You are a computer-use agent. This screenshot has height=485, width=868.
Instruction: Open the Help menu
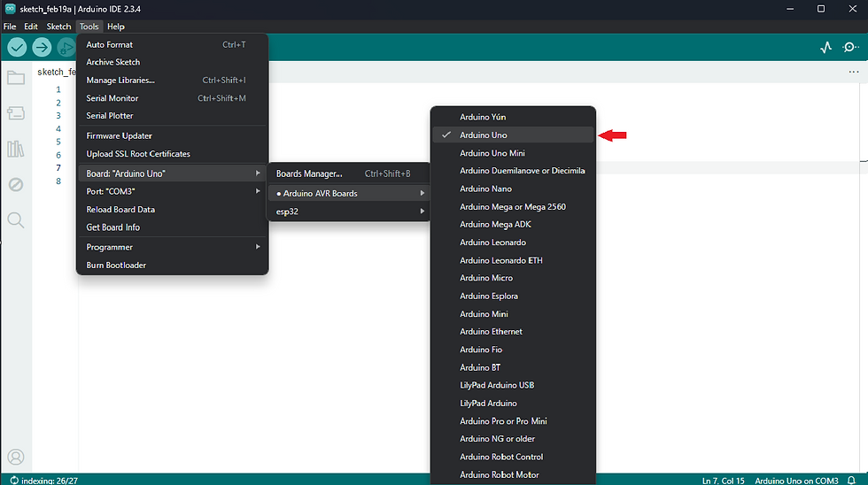[116, 27]
